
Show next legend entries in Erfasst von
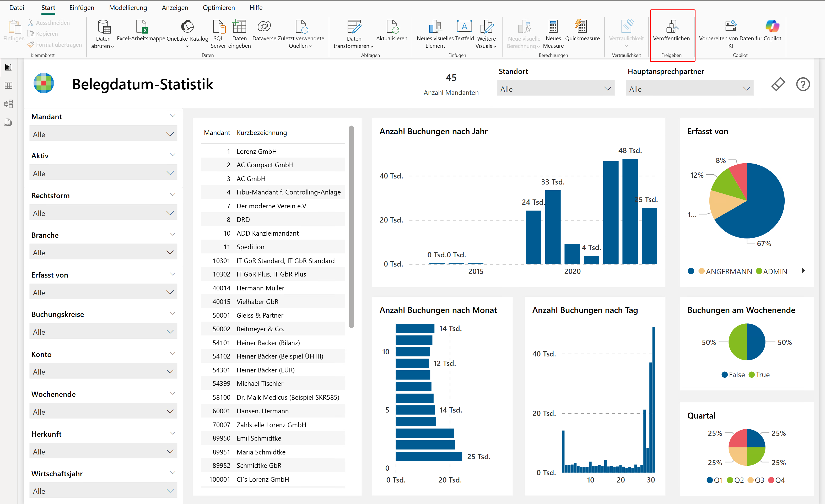coord(803,270)
